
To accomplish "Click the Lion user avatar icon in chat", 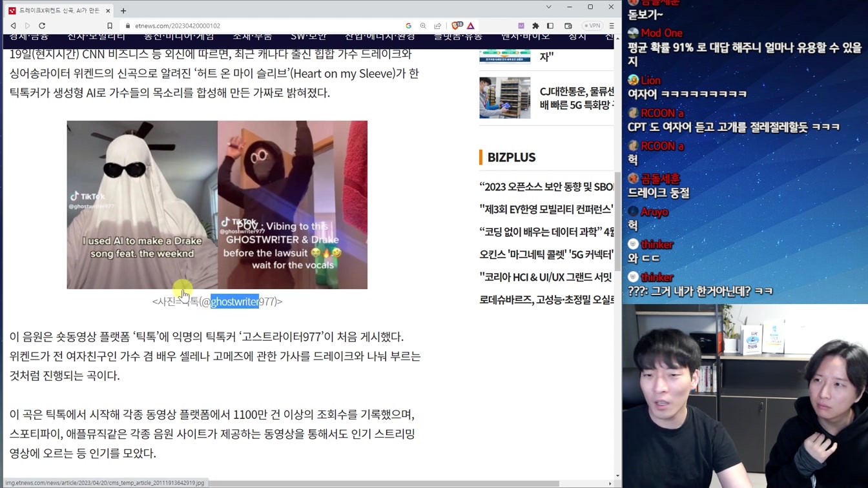I will (633, 80).
